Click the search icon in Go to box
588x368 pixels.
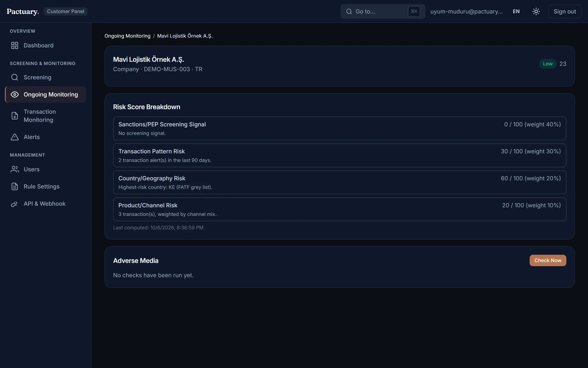[x=349, y=11]
